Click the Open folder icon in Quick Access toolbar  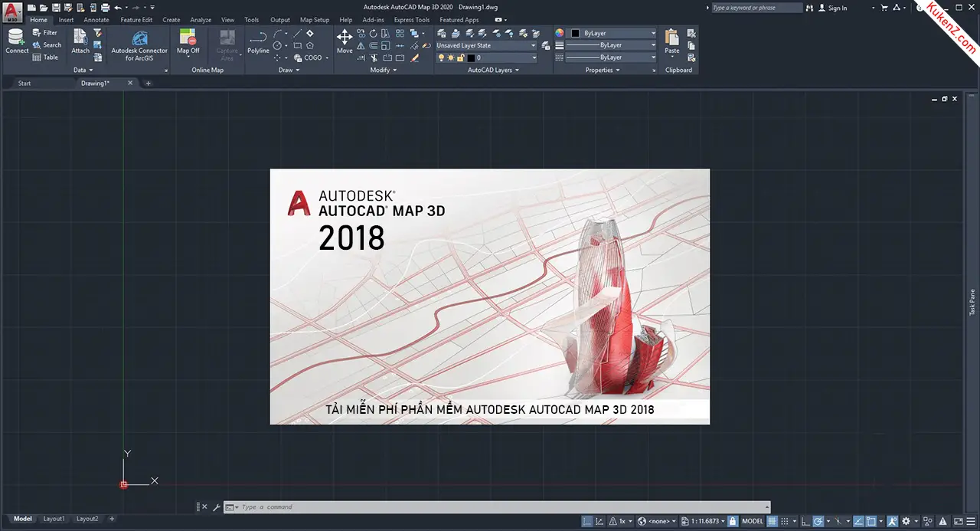click(44, 8)
